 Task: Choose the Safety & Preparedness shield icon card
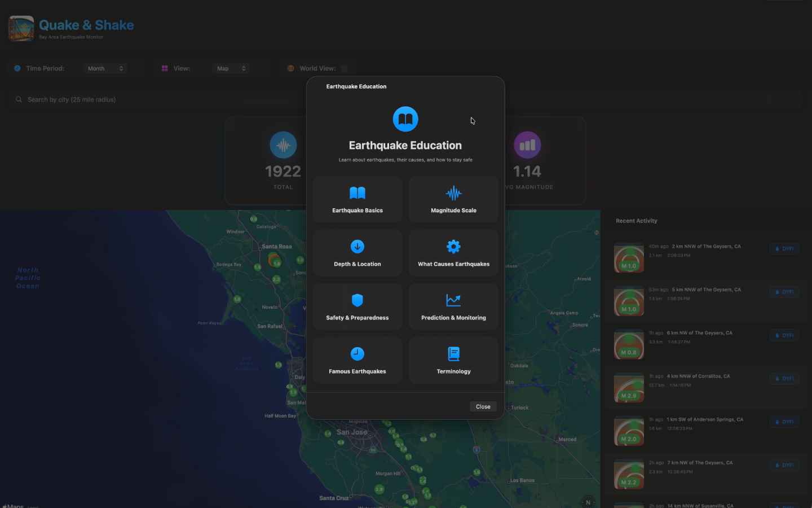click(358, 306)
